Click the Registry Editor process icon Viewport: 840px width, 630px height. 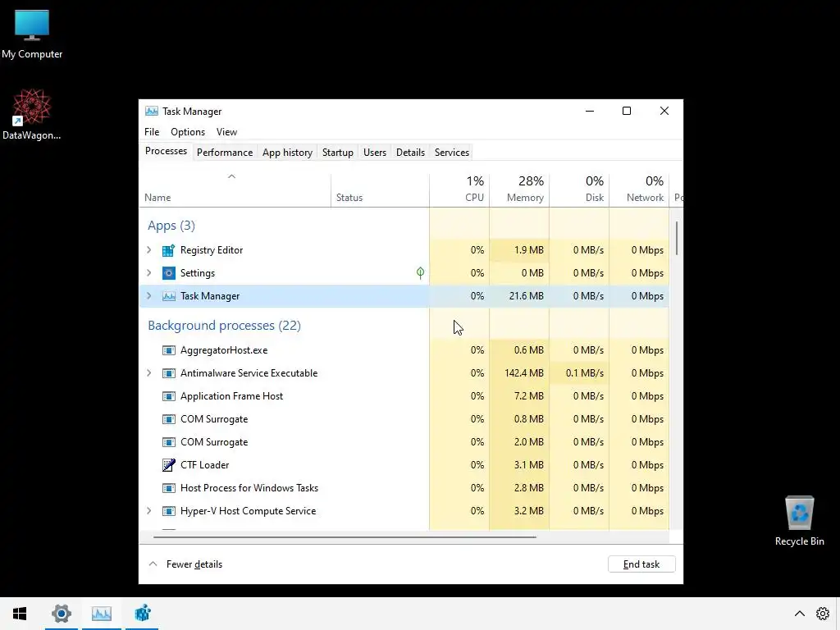(x=168, y=250)
